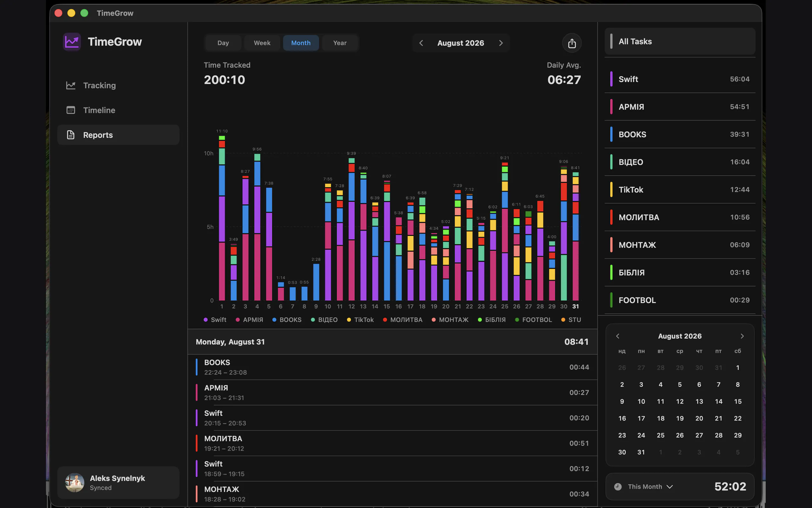Select day 31 on chart axis
The height and width of the screenshot is (508, 812).
point(575,306)
